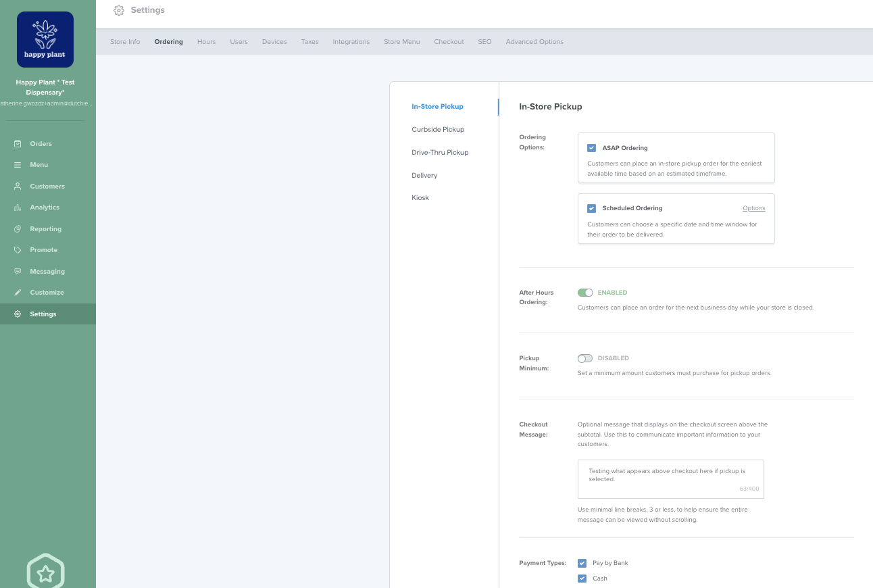The width and height of the screenshot is (873, 588).
Task: Select Drive-Thru Pickup settings
Action: coord(440,153)
